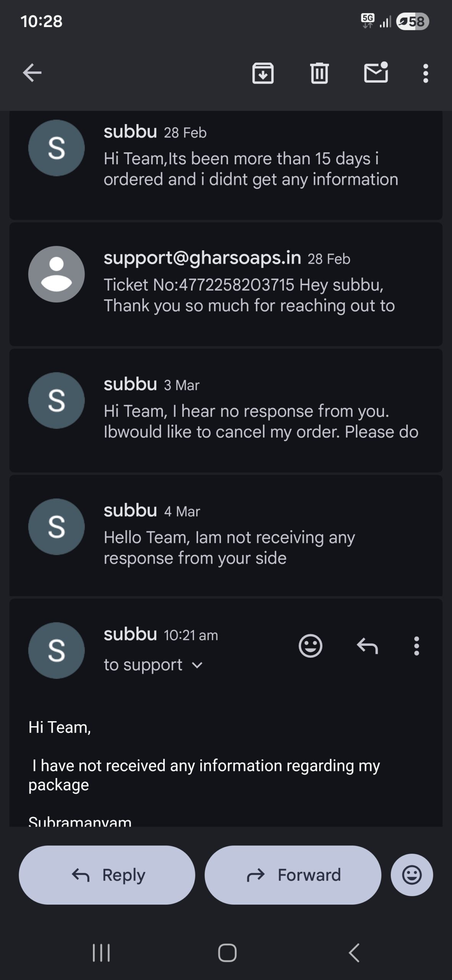Screen dimensions: 452x980
Task: Tap the back arrow in top bar
Action: (32, 73)
